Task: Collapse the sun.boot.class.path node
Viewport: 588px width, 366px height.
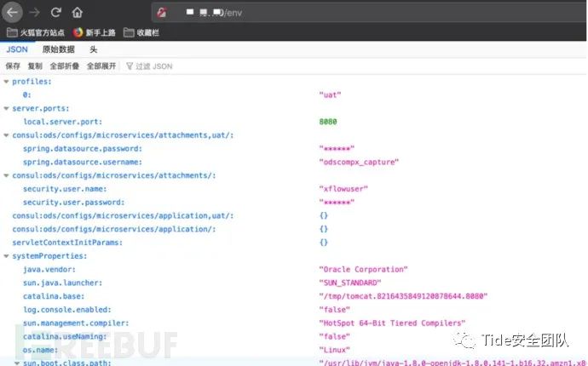Action: pyautogui.click(x=17, y=363)
